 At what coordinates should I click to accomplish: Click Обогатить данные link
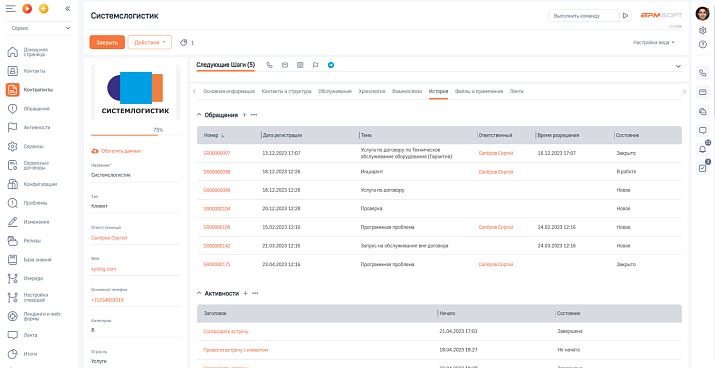click(116, 151)
